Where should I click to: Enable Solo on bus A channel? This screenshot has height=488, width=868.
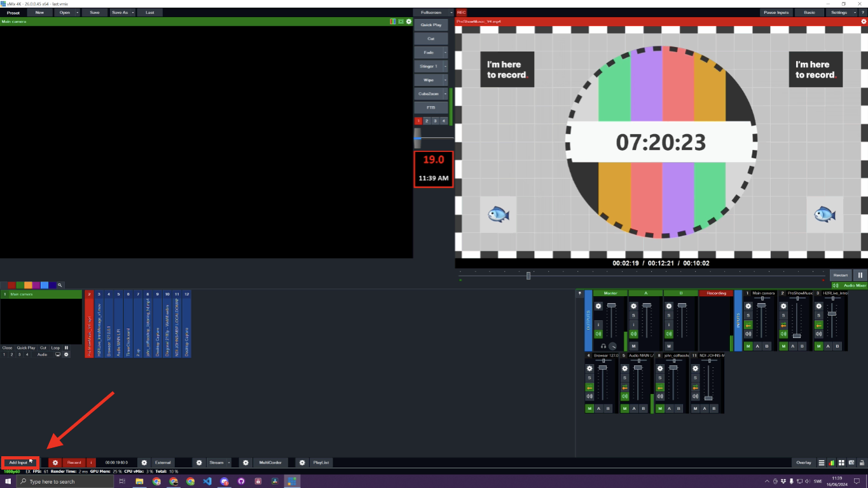(x=633, y=315)
